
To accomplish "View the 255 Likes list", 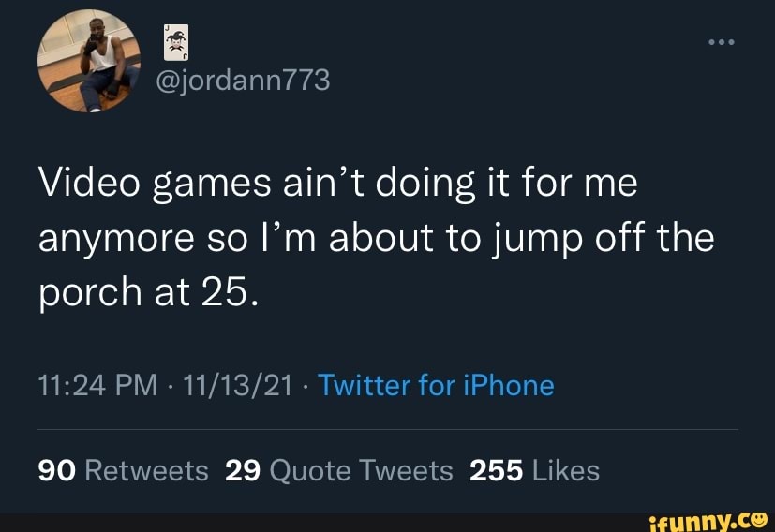I will coord(534,469).
